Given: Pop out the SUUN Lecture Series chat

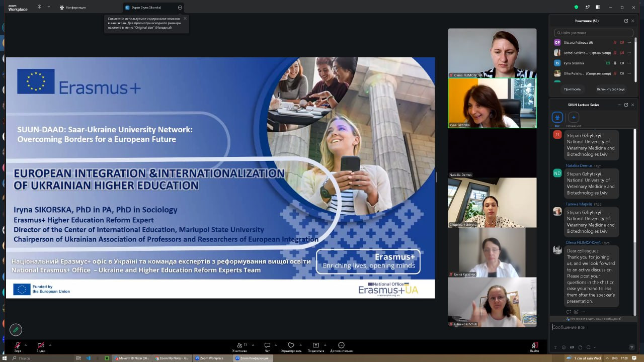Looking at the screenshot, I should [x=626, y=105].
